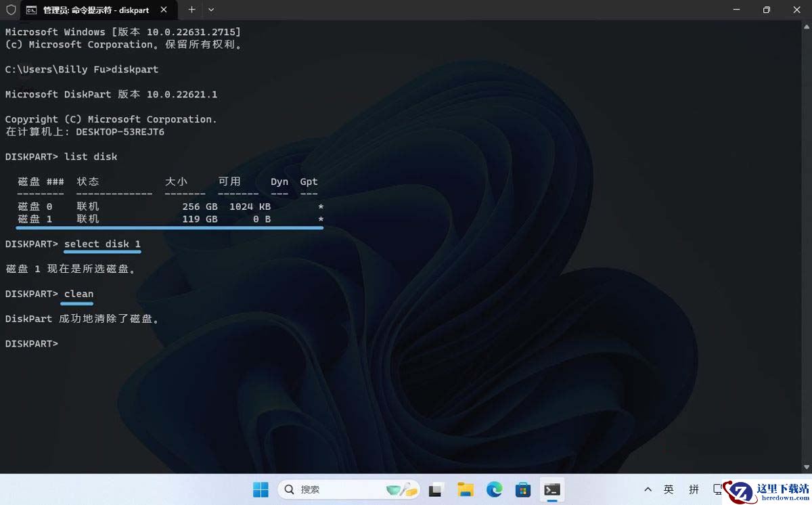Click 'DiskPart 成功地清除了磁盘。' message
This screenshot has height=505, width=812.
pyautogui.click(x=83, y=319)
